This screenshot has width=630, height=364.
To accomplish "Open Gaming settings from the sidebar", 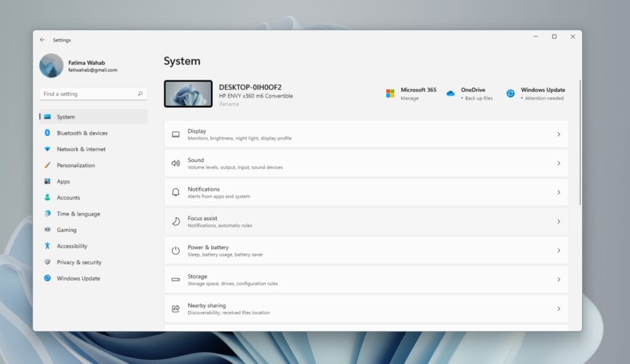I will pyautogui.click(x=66, y=229).
